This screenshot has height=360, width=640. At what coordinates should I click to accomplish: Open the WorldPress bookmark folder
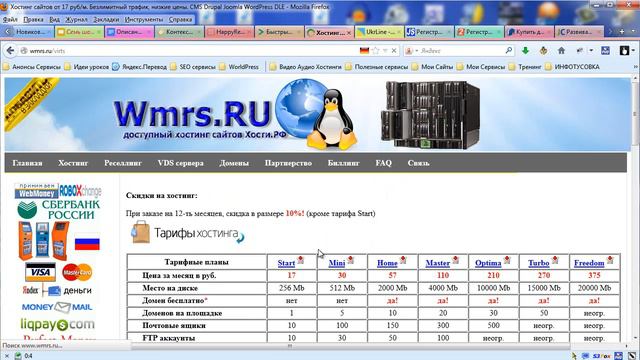[x=239, y=67]
